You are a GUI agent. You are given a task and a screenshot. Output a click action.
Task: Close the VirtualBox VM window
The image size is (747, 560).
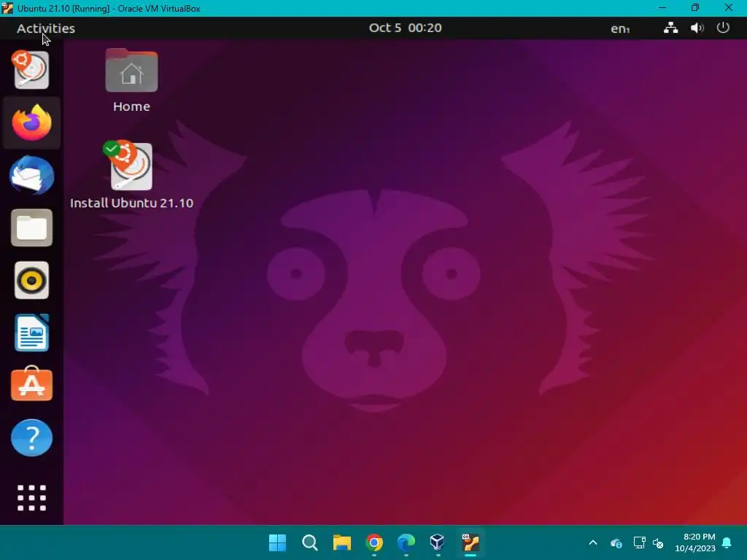coord(729,7)
